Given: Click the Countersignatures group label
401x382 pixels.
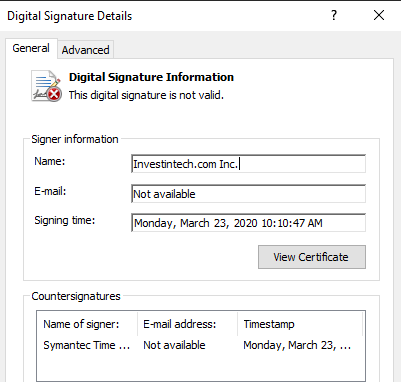Looking at the screenshot, I should tap(76, 296).
